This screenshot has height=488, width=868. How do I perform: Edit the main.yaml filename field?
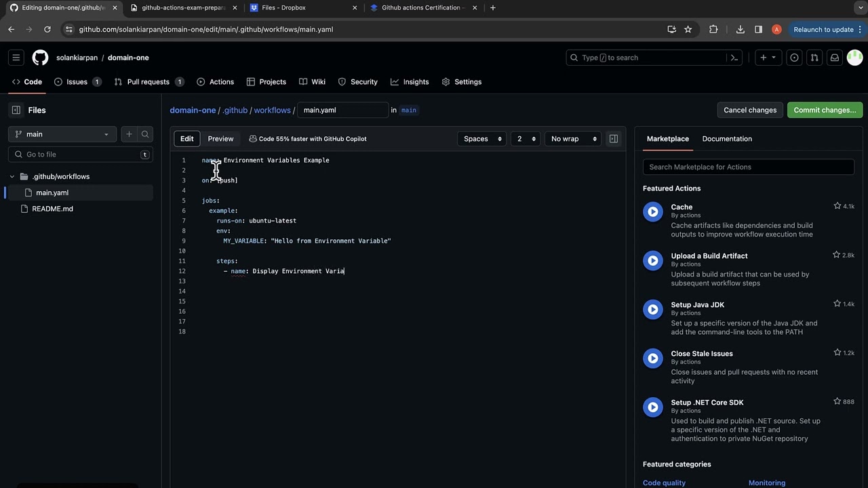click(342, 110)
